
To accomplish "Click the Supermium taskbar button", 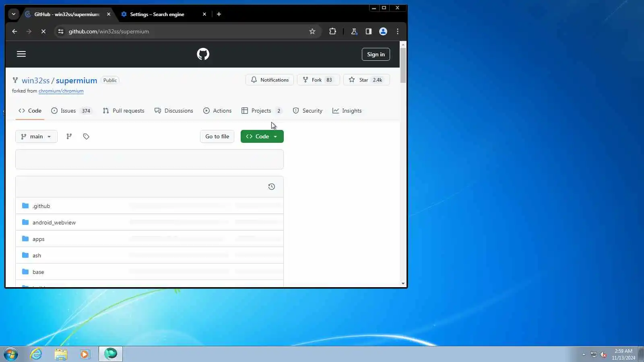I will coord(111,354).
